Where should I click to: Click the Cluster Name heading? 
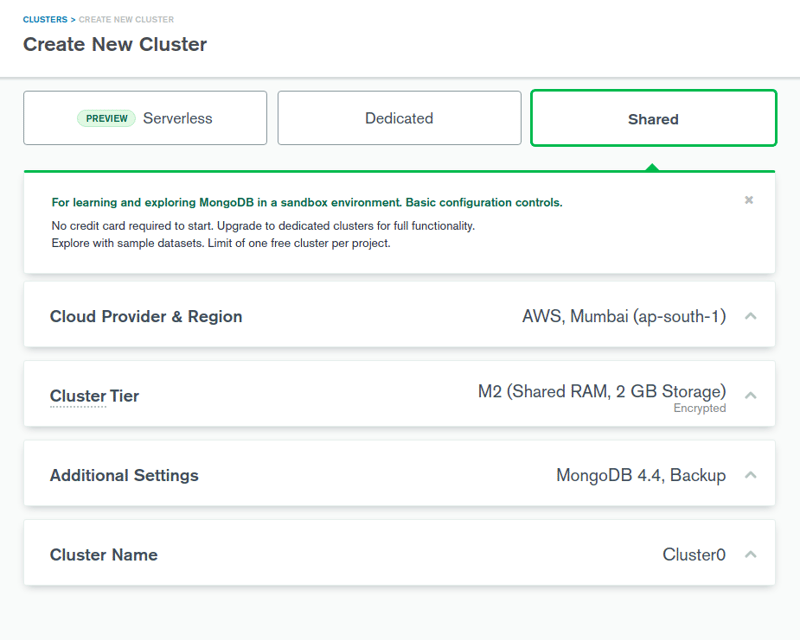pyautogui.click(x=104, y=555)
